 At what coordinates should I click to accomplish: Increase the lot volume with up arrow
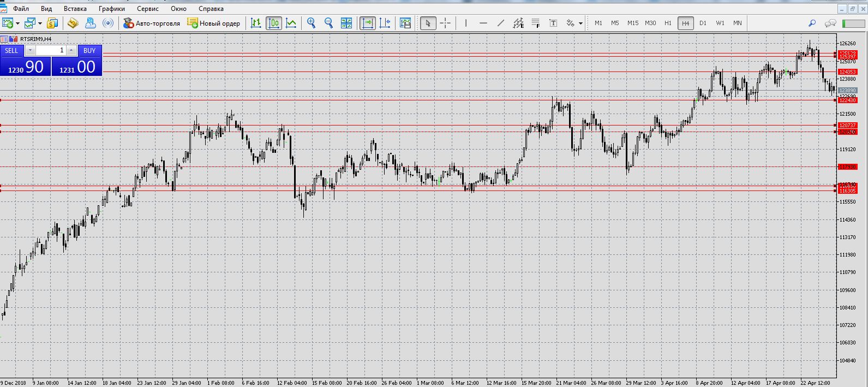tap(71, 50)
